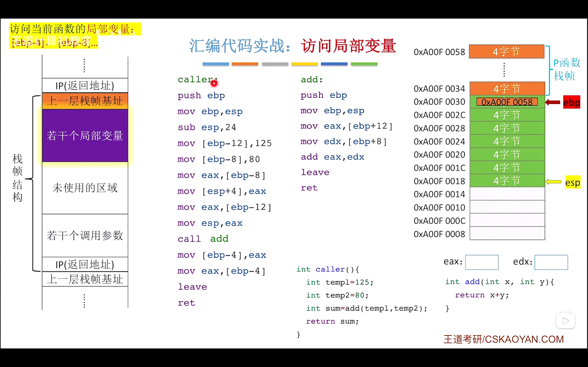Screen dimensions: 588x367
Task: Expand the dots above 0xA00F 0034
Action: pyautogui.click(x=504, y=69)
